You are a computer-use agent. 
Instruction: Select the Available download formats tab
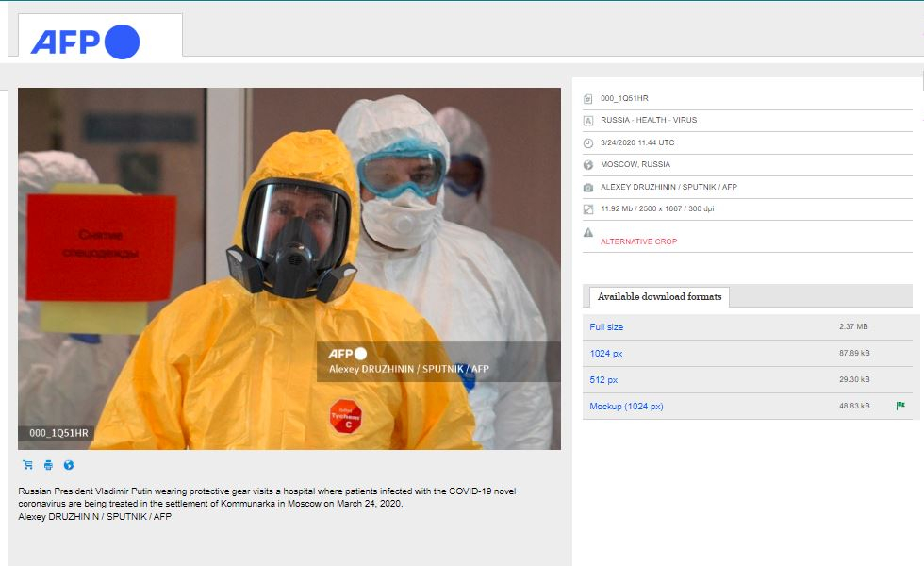(x=659, y=297)
